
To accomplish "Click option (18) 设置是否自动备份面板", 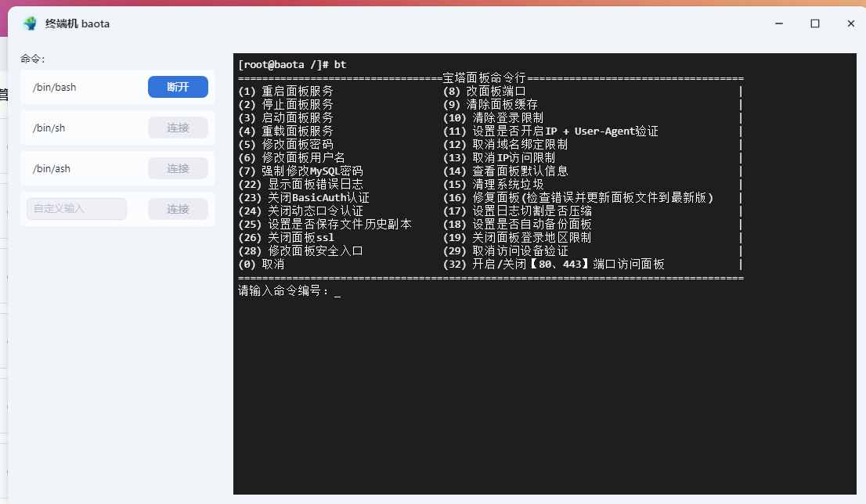I will point(518,224).
